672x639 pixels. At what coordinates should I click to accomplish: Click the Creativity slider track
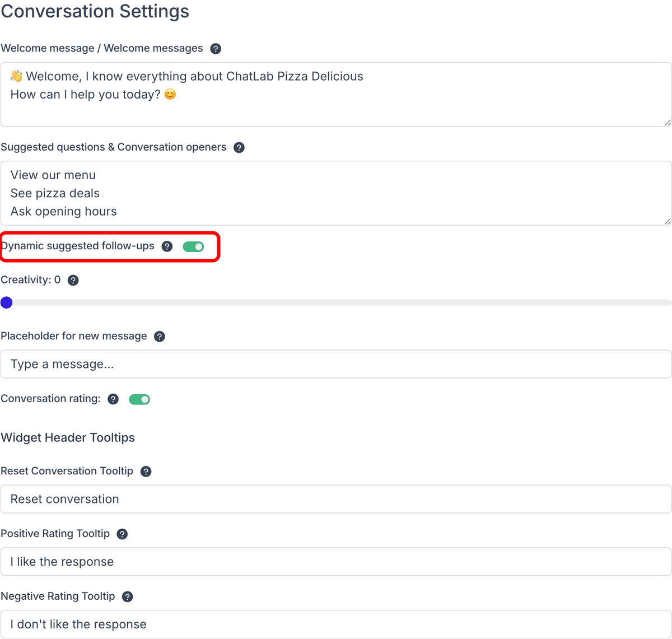[336, 302]
